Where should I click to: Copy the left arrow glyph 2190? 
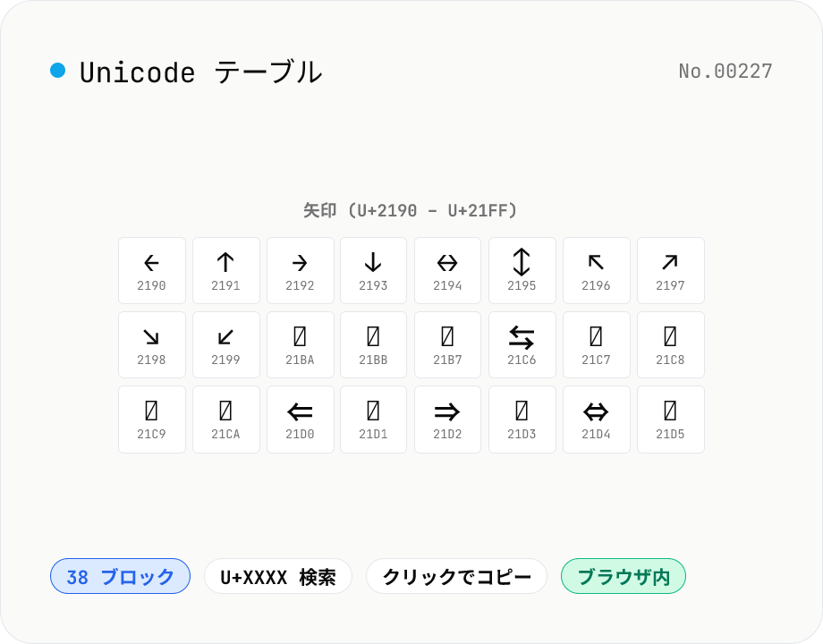[x=152, y=270]
